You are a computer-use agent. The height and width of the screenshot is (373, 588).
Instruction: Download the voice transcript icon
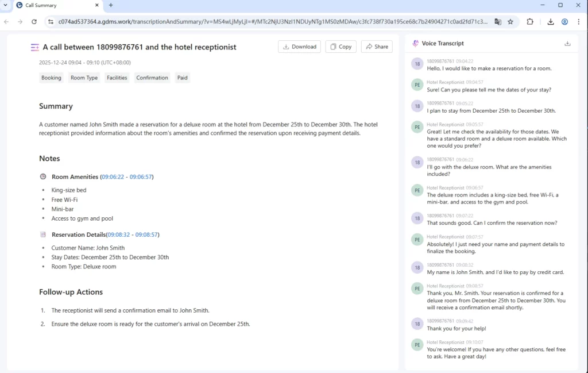coord(567,44)
